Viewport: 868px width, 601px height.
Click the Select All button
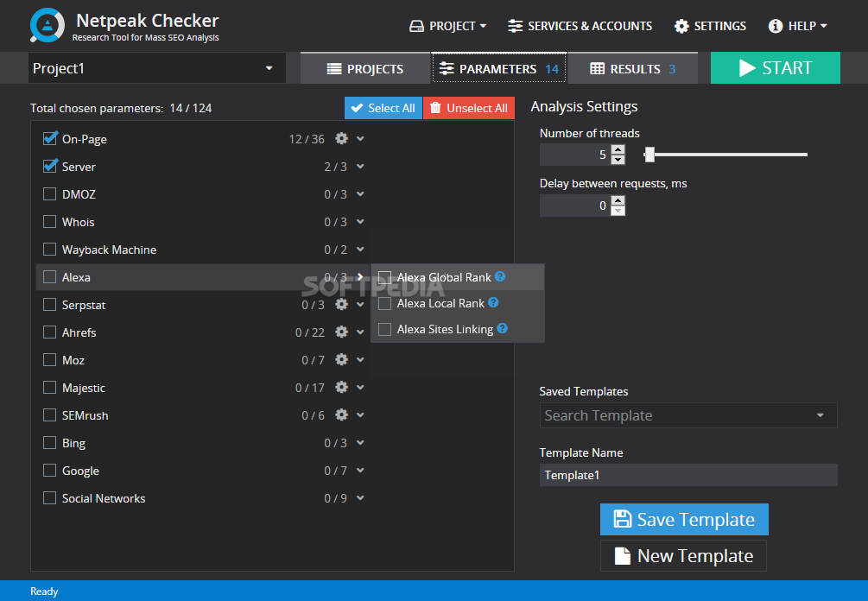(x=383, y=108)
